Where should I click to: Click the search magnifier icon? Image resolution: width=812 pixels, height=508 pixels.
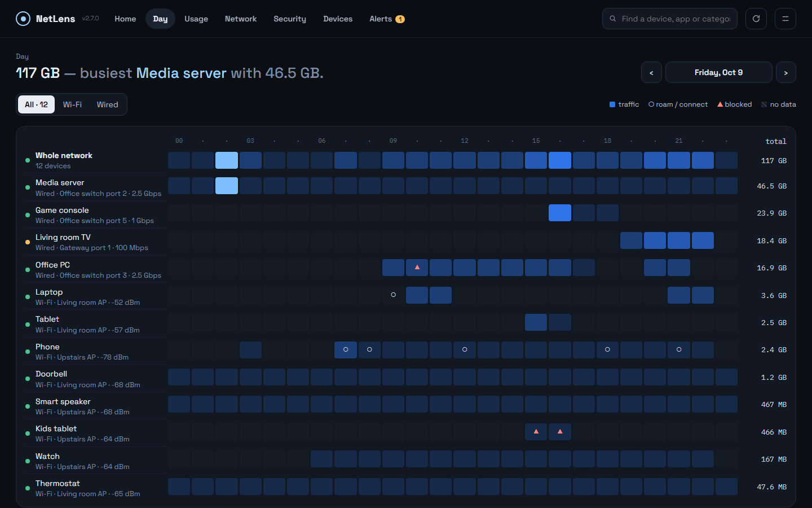click(613, 19)
